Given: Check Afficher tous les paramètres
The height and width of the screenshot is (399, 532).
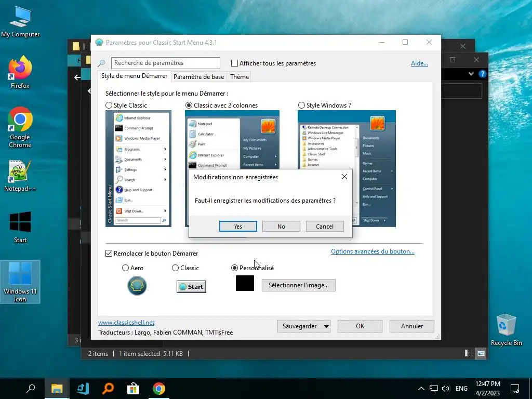Looking at the screenshot, I should tap(234, 63).
